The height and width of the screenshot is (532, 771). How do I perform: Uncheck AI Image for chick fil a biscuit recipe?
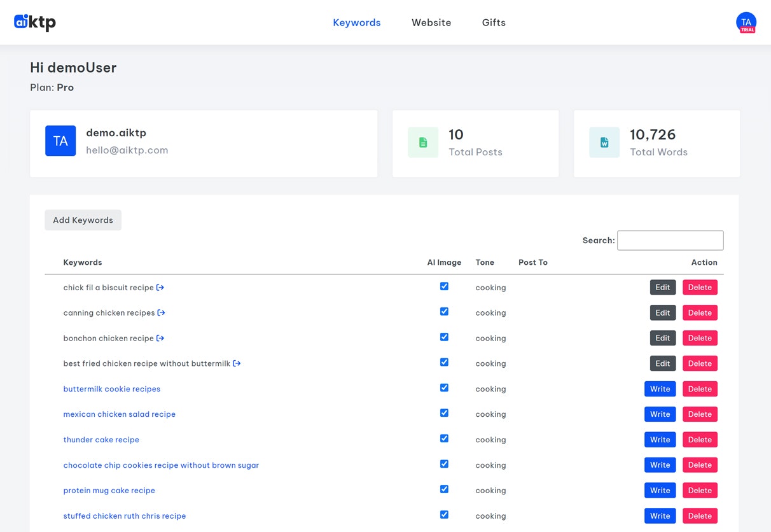pyautogui.click(x=444, y=286)
